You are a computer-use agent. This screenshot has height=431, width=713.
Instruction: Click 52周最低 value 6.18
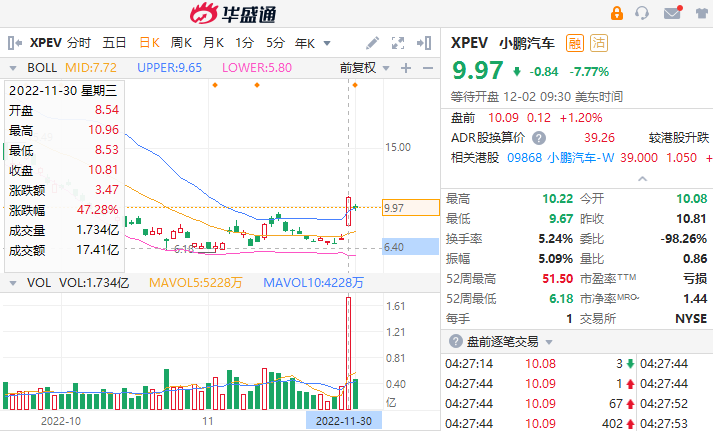tap(561, 299)
